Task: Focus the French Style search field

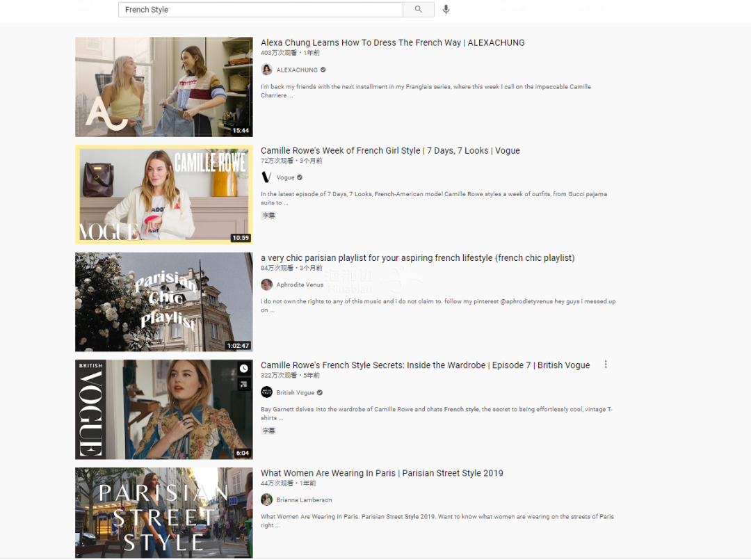Action: tap(261, 10)
